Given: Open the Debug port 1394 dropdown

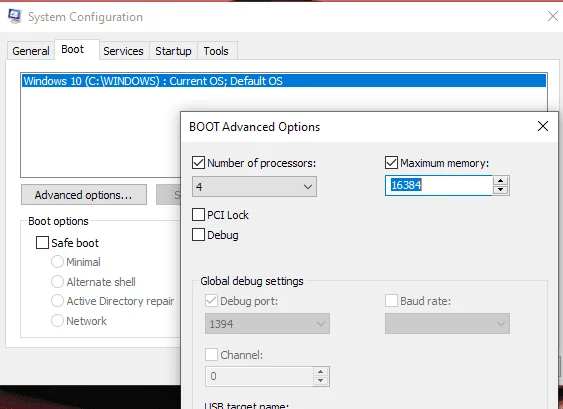Looking at the screenshot, I should click(x=267, y=324).
